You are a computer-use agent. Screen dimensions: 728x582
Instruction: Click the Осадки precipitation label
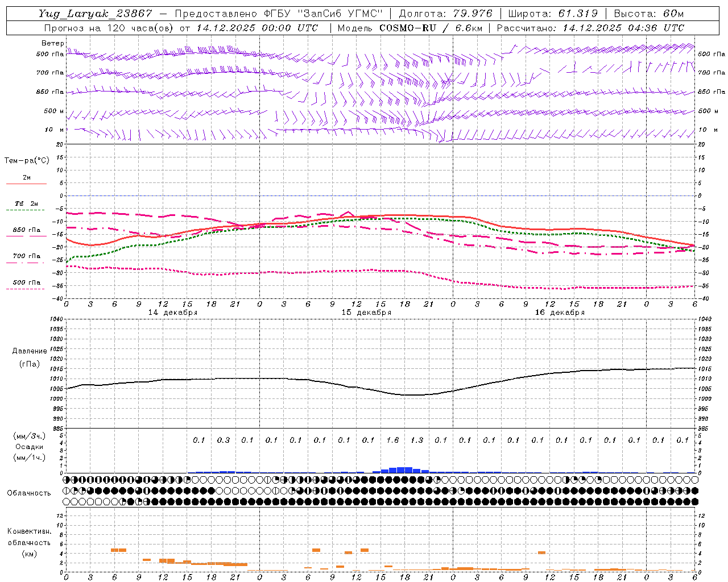pos(30,447)
